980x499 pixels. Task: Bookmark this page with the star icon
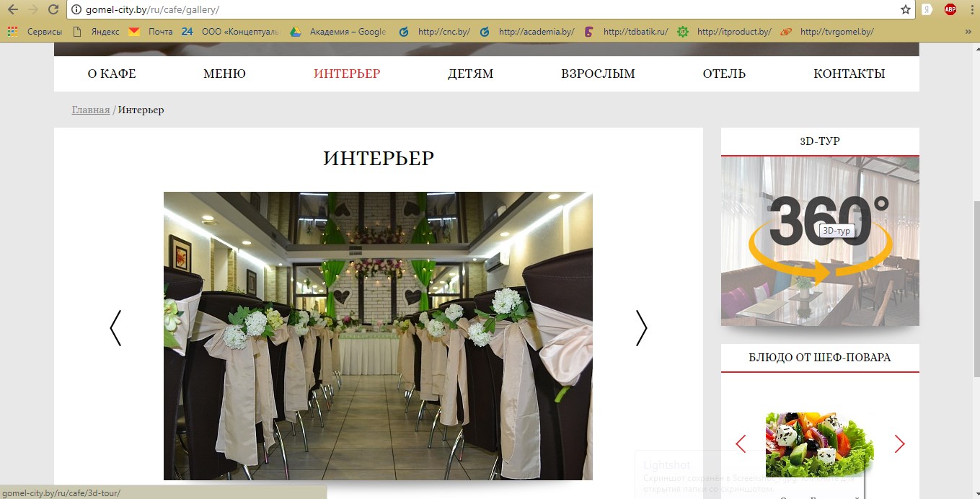906,10
